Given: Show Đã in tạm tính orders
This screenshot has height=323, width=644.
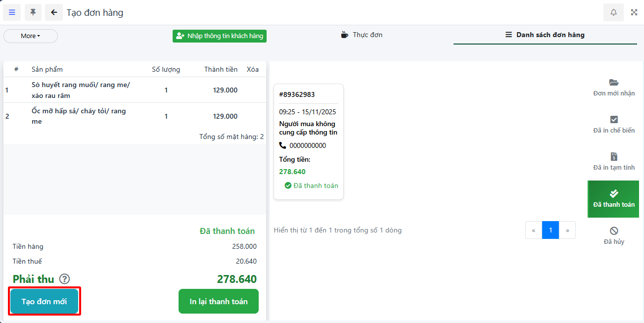Looking at the screenshot, I should click(x=614, y=161).
